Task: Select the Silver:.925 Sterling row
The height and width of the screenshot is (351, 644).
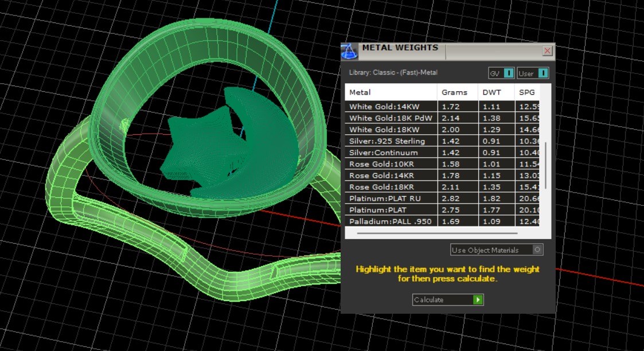Action: coord(442,141)
